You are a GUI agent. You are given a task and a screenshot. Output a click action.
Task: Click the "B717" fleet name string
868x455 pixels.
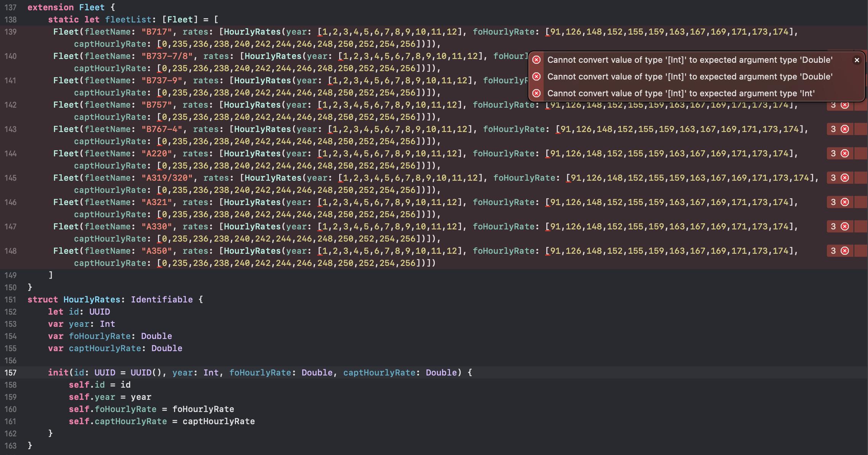coord(157,32)
